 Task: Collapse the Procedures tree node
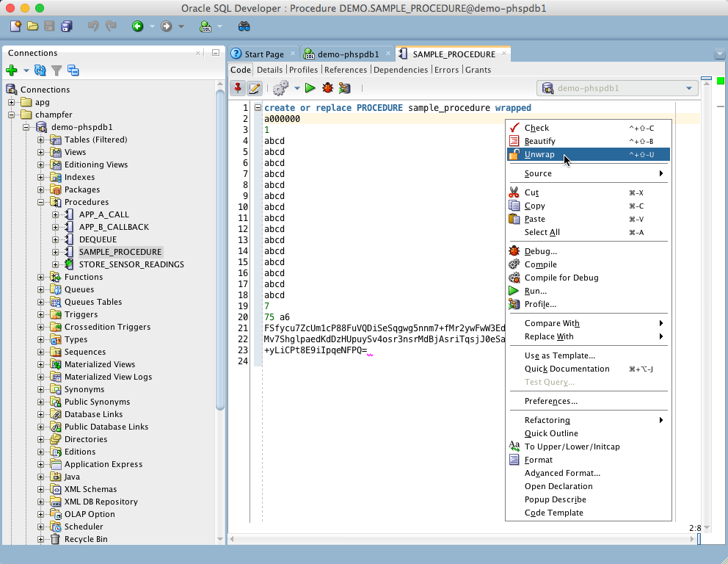click(x=41, y=202)
